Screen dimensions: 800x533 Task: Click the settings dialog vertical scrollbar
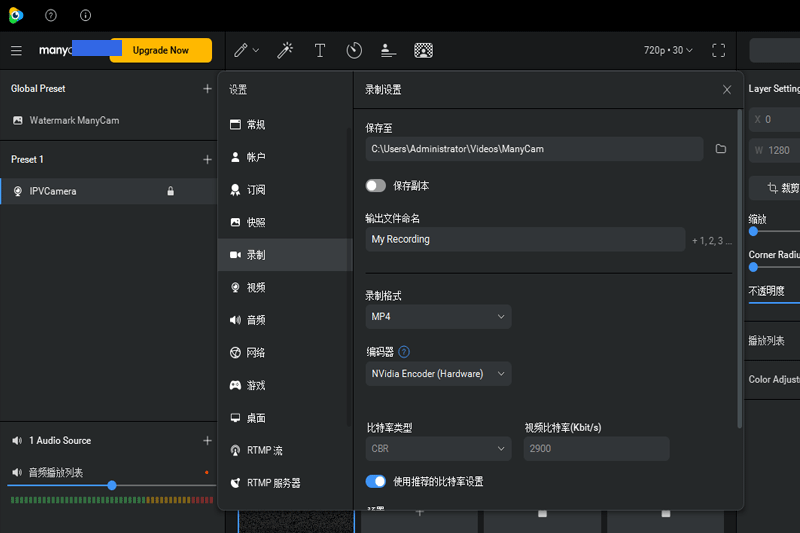click(739, 269)
